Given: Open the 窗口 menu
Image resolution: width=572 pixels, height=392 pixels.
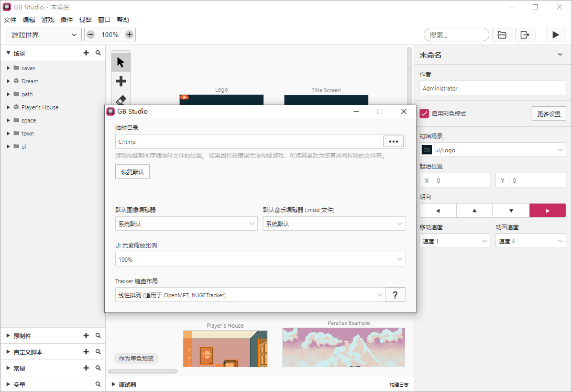Looking at the screenshot, I should click(x=104, y=20).
